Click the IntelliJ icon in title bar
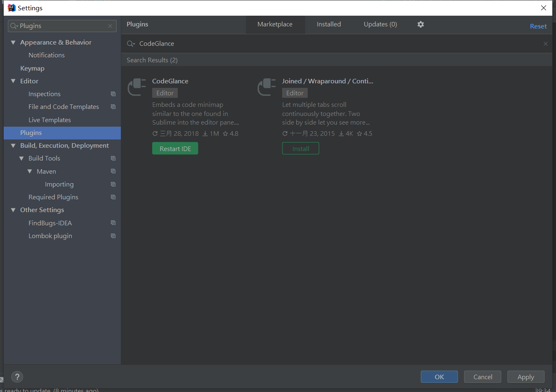The width and height of the screenshot is (556, 392). 12,8
